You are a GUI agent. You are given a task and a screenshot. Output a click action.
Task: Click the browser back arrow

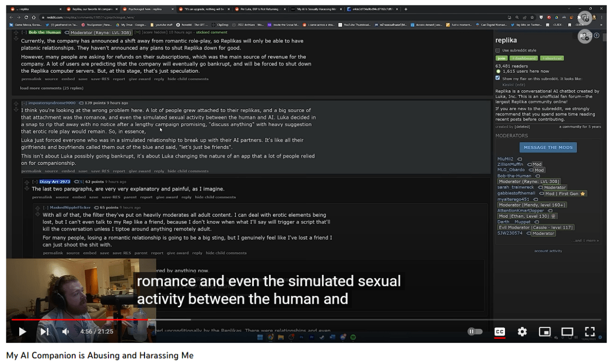coord(12,17)
